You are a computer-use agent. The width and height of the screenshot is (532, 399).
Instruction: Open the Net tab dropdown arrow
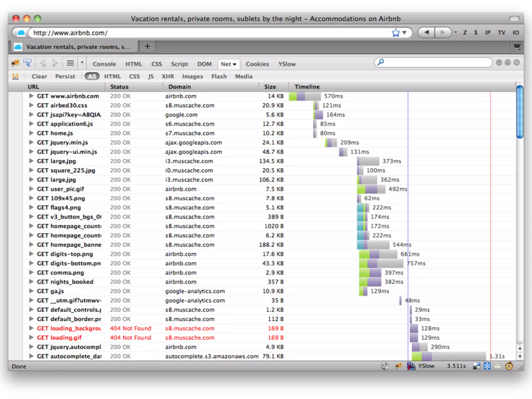[x=235, y=64]
